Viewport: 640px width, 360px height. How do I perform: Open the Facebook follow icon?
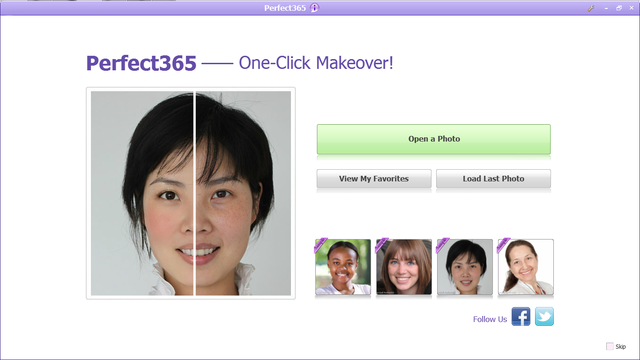(x=521, y=317)
